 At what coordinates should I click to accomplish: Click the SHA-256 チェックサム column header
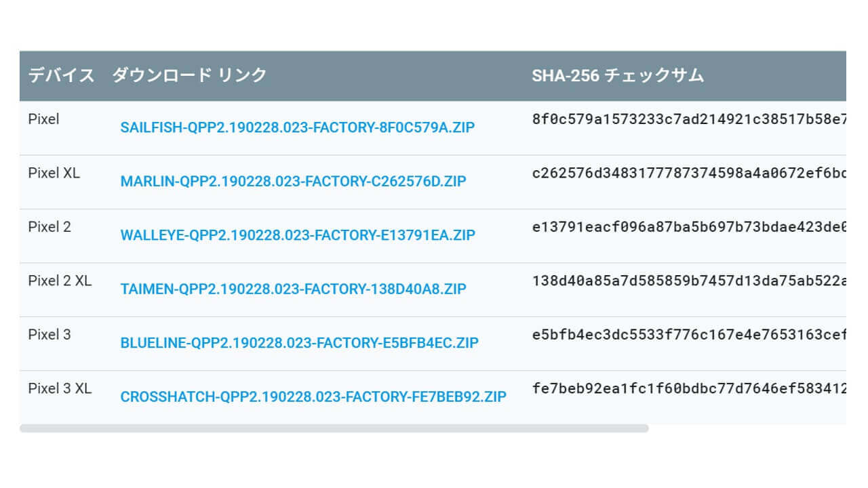tap(618, 75)
